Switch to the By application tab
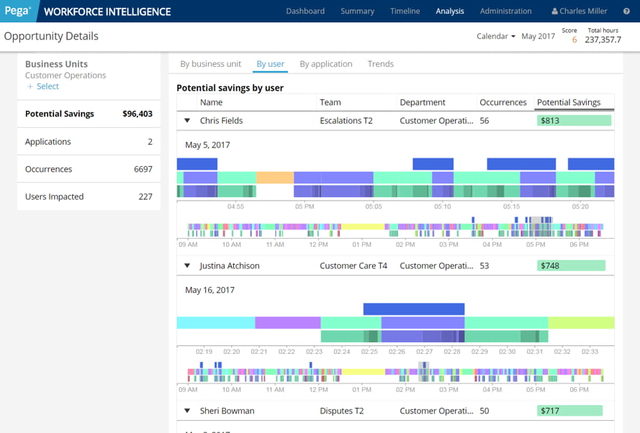Viewport: 640px width, 433px height. coord(326,64)
